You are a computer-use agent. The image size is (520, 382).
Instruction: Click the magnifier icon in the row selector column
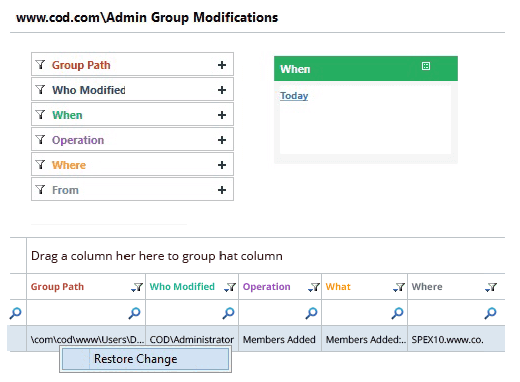pos(15,313)
